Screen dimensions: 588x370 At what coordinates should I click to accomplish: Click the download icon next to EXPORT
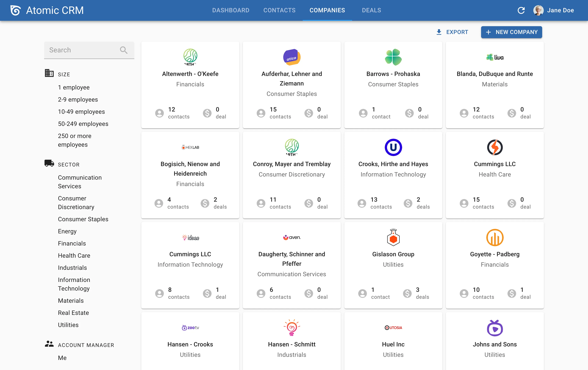(x=439, y=32)
